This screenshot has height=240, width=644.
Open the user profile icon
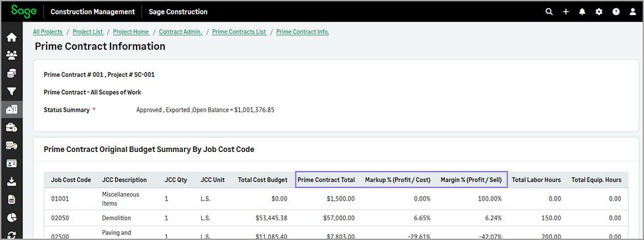pos(632,12)
